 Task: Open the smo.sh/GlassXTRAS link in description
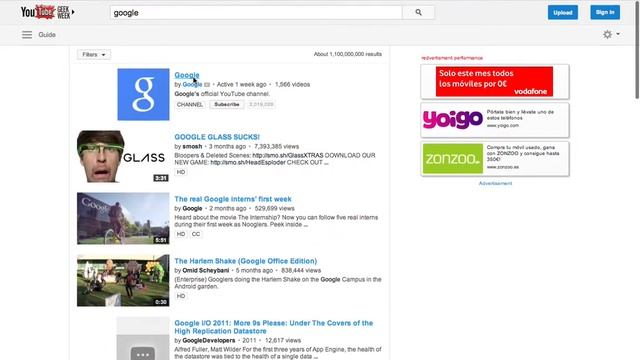(288, 156)
